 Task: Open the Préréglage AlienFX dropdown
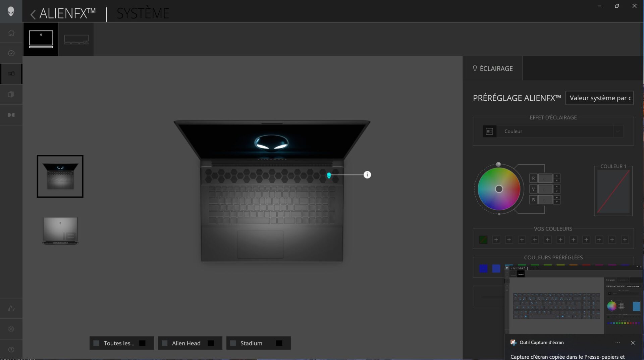[x=599, y=98]
